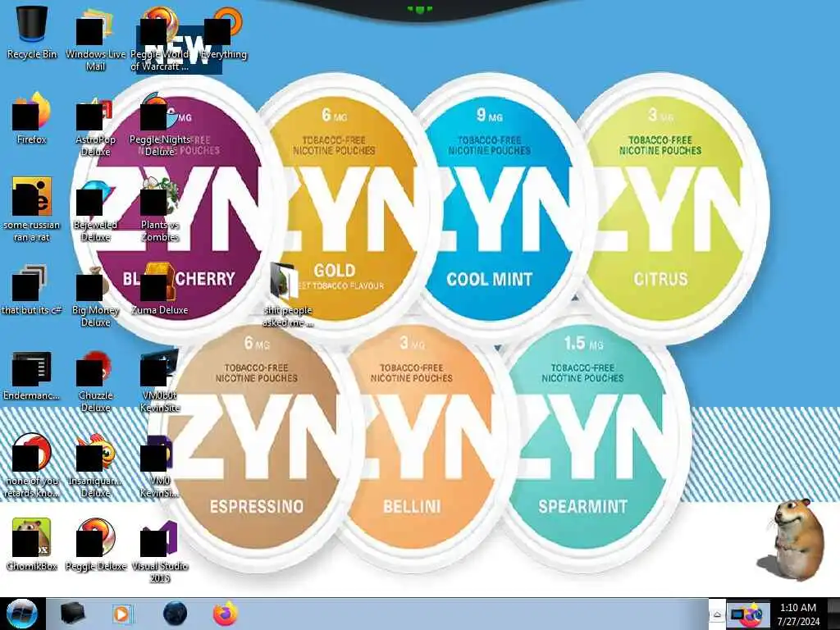
Task: Open the GhomikBox desktop icon
Action: [x=32, y=544]
